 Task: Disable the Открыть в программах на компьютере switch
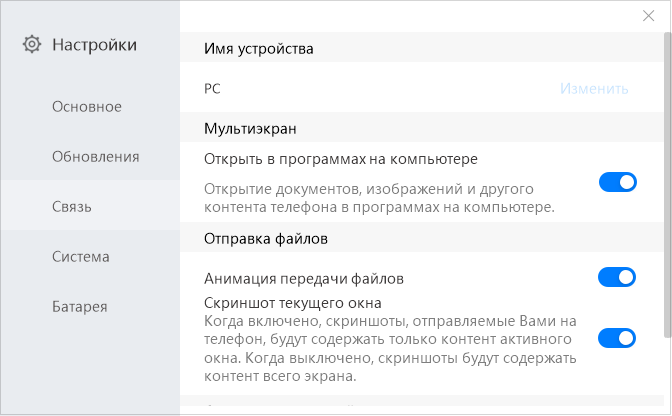point(617,182)
